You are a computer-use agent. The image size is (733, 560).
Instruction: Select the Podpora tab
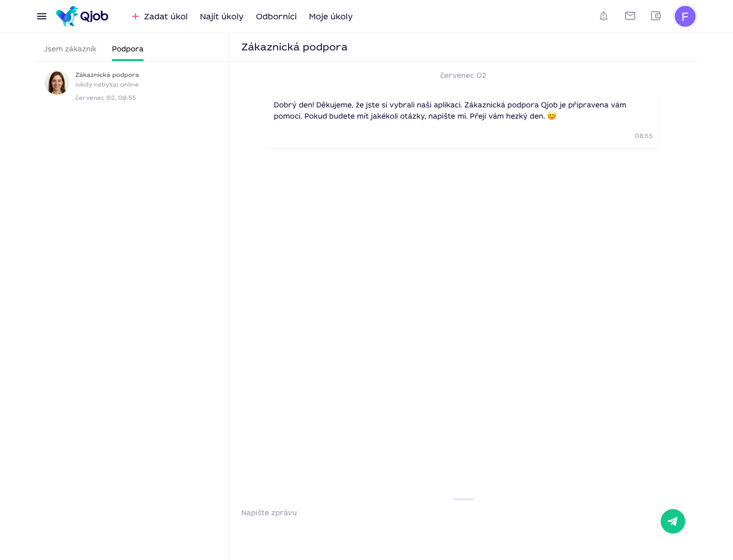pos(128,49)
